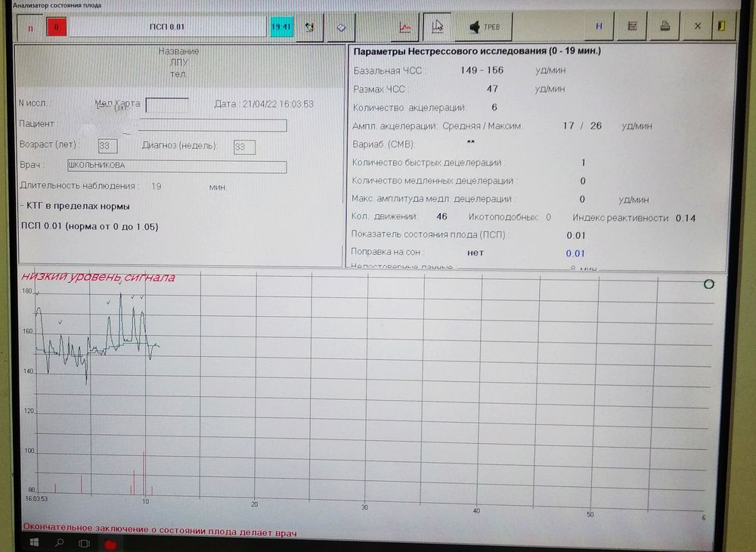Click the 'Размах ЧСС' value 47
This screenshot has width=756, height=552.
click(x=492, y=88)
